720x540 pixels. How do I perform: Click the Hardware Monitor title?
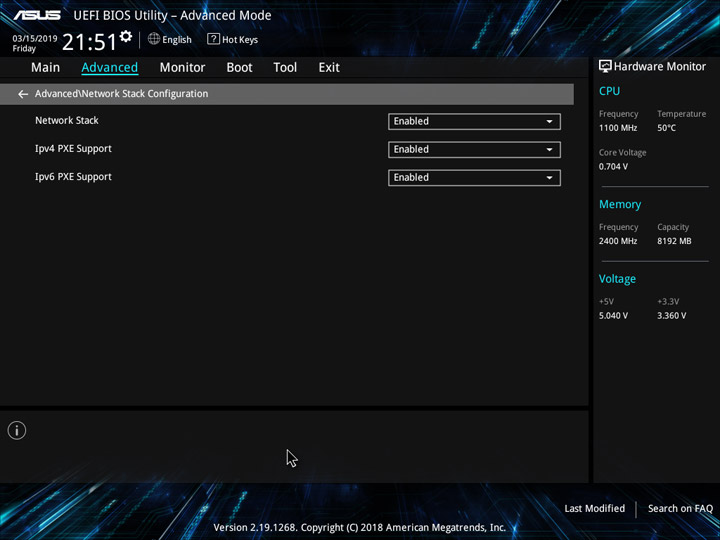659,67
